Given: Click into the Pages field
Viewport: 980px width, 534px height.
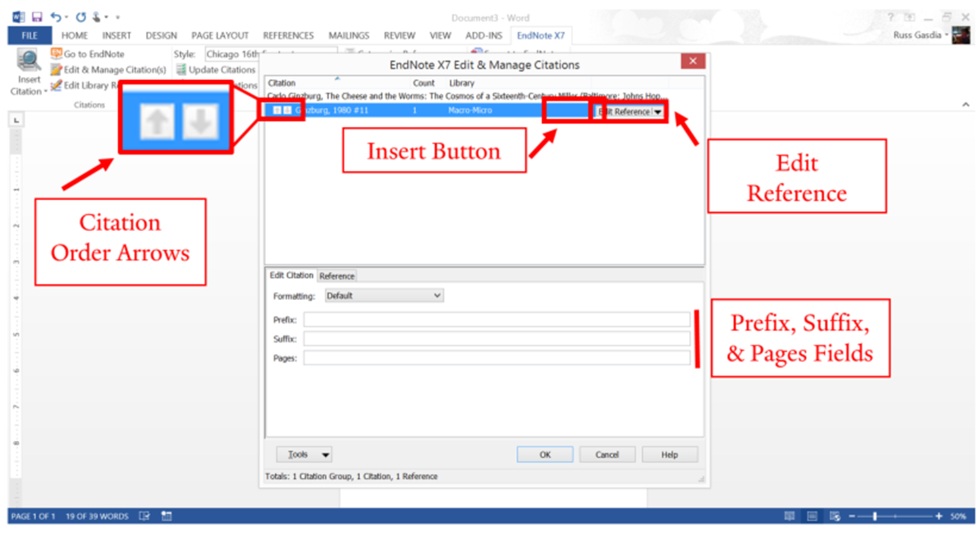Looking at the screenshot, I should click(x=497, y=358).
